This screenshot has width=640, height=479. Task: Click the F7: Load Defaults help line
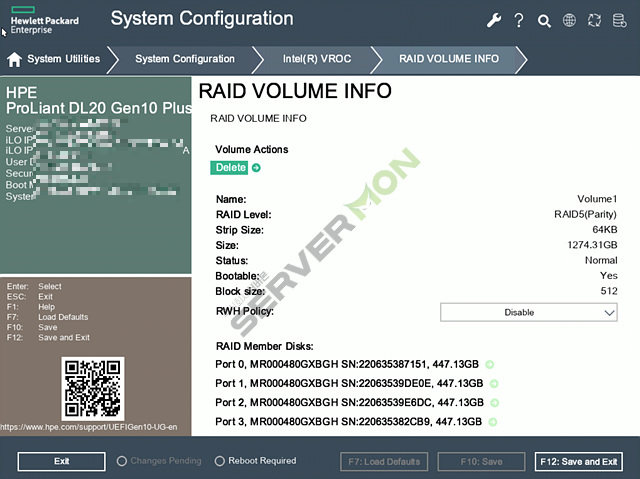point(47,317)
